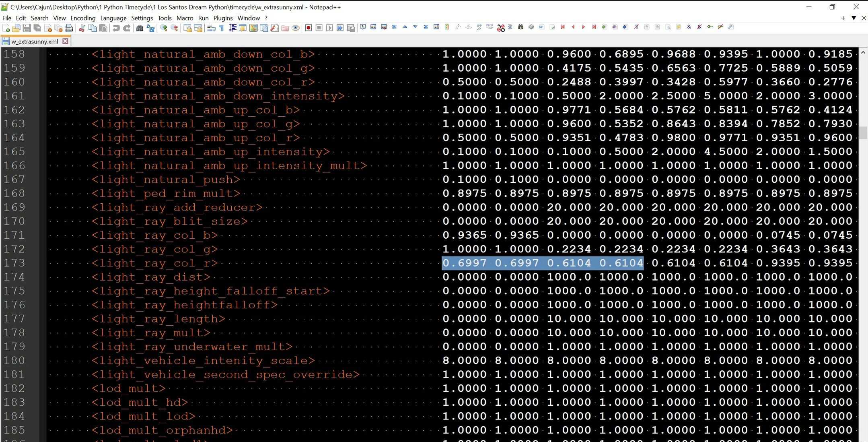Toggle monitoring with the eye icon

[x=296, y=28]
